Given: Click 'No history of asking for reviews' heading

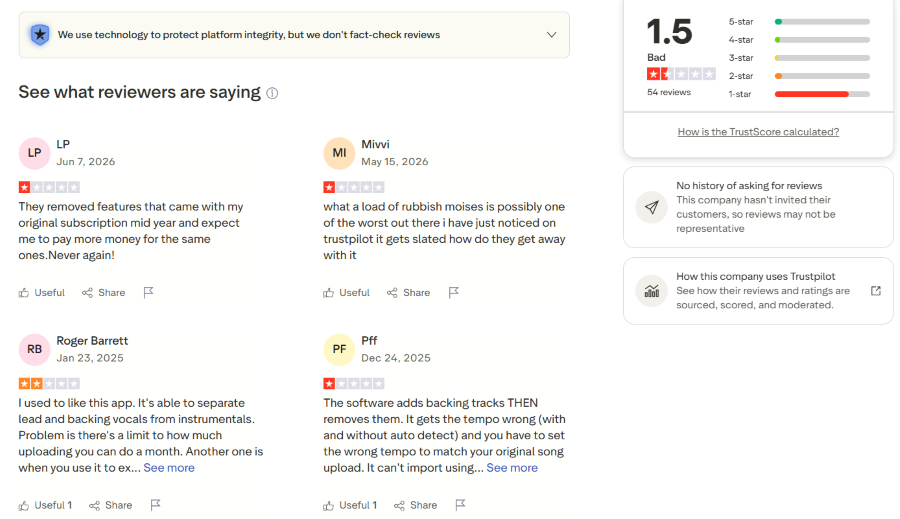Looking at the screenshot, I should [749, 185].
